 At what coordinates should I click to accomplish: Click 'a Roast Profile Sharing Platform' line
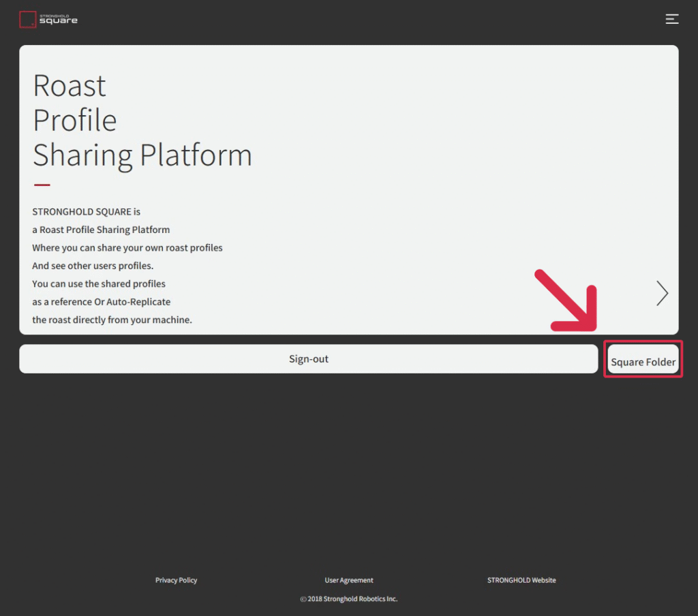101,230
